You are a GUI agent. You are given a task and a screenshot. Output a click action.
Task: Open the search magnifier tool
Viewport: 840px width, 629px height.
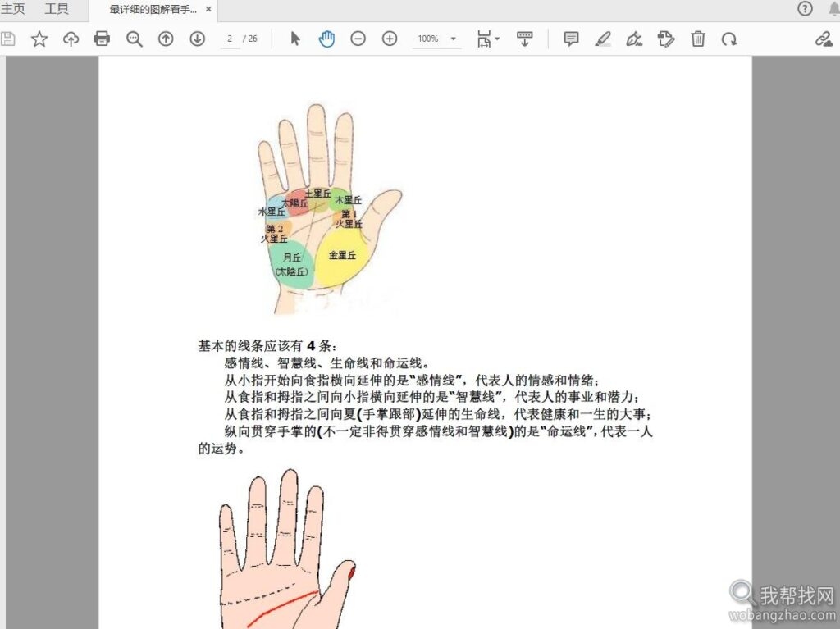tap(134, 38)
